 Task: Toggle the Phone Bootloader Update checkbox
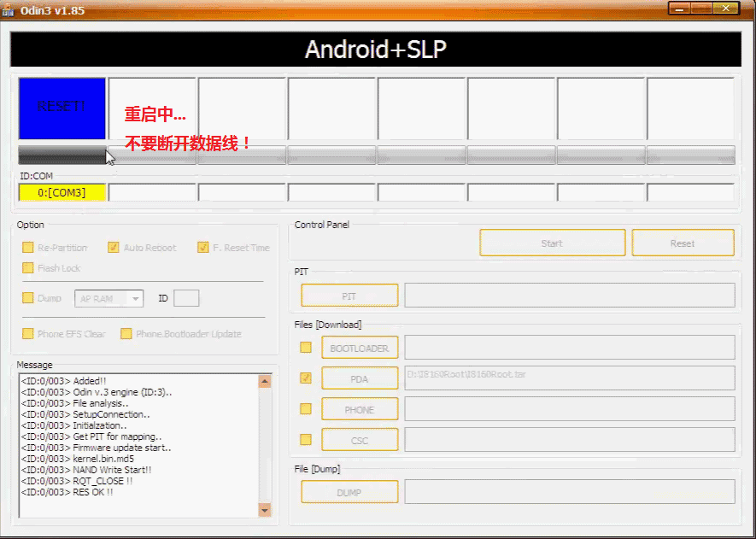[126, 334]
